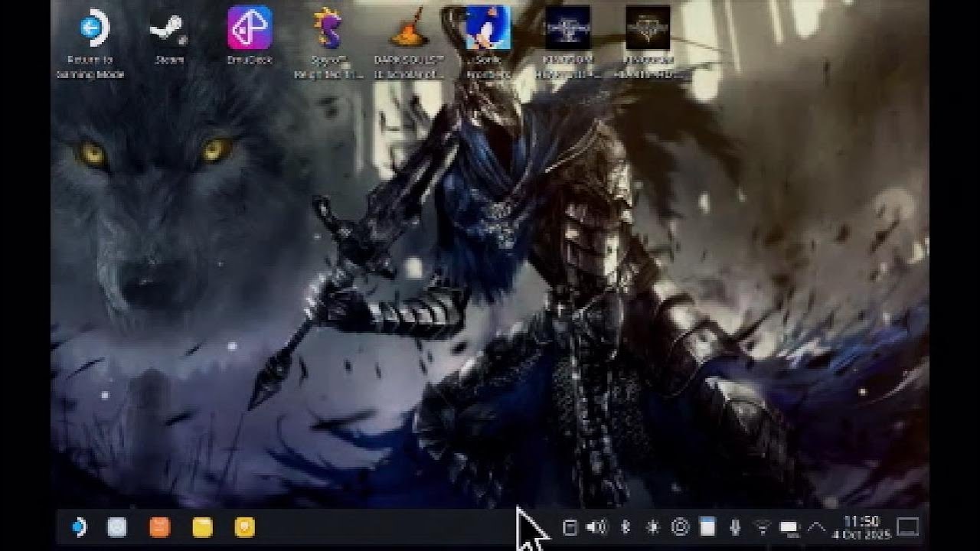Open the application launcher in the taskbar
This screenshot has width=980, height=551.
[x=78, y=527]
